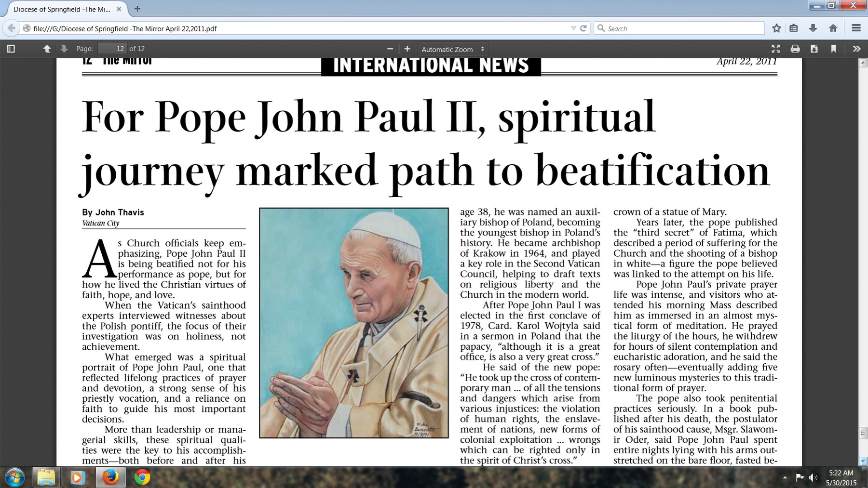Go to Firefox home page

[833, 28]
